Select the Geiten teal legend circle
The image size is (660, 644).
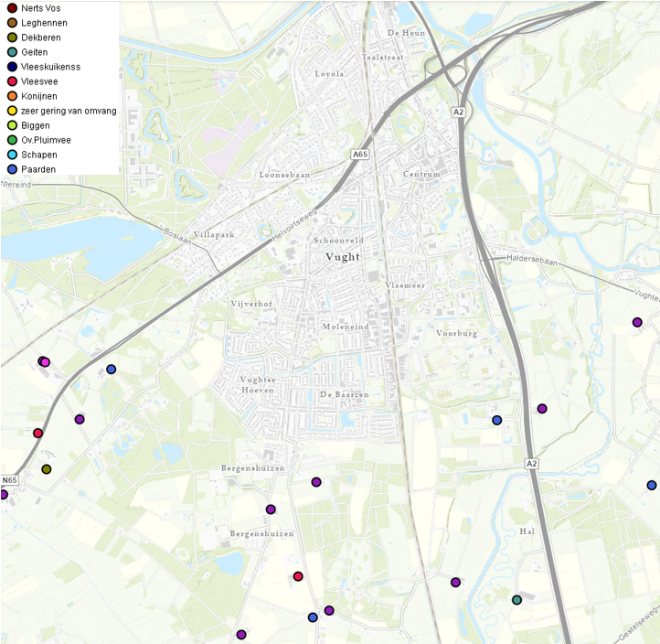pyautogui.click(x=12, y=52)
